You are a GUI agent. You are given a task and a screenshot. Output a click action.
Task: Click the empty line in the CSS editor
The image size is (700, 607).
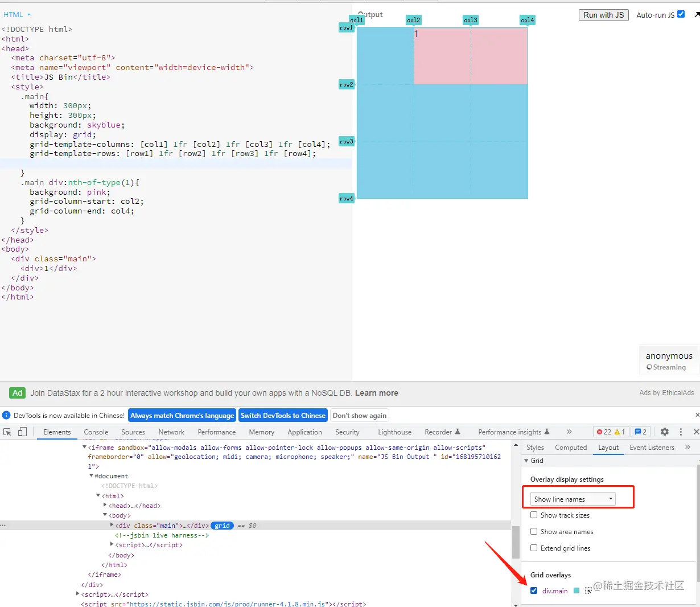(x=176, y=163)
